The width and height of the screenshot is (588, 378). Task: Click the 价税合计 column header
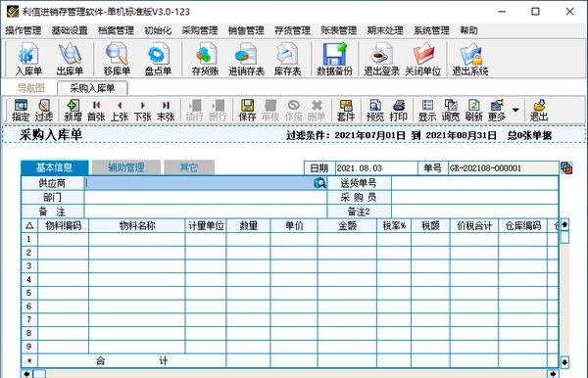pyautogui.click(x=474, y=225)
